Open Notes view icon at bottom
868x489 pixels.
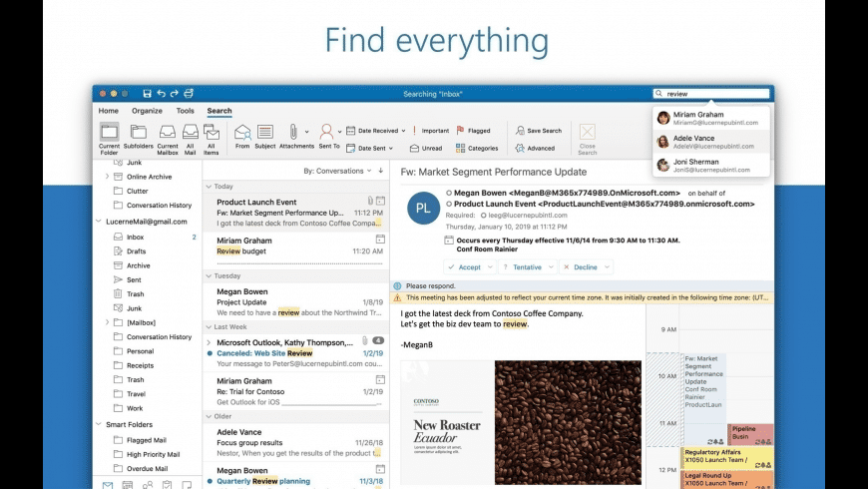(x=188, y=485)
